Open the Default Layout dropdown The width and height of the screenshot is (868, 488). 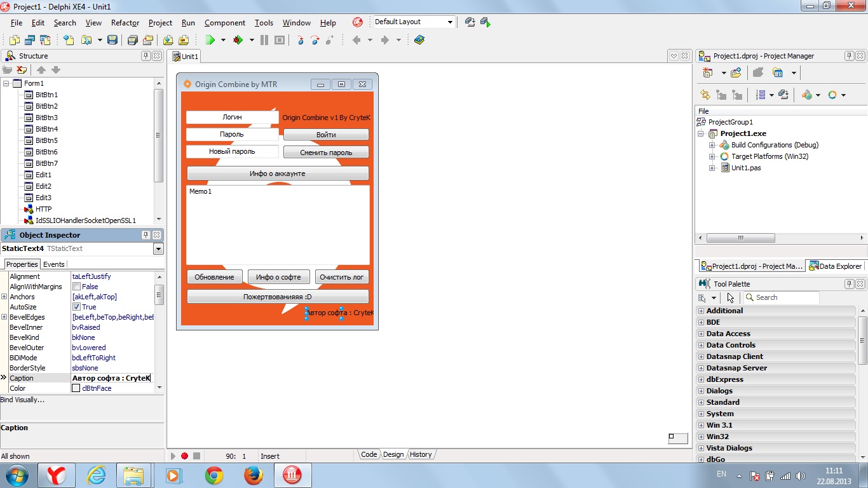[x=450, y=22]
